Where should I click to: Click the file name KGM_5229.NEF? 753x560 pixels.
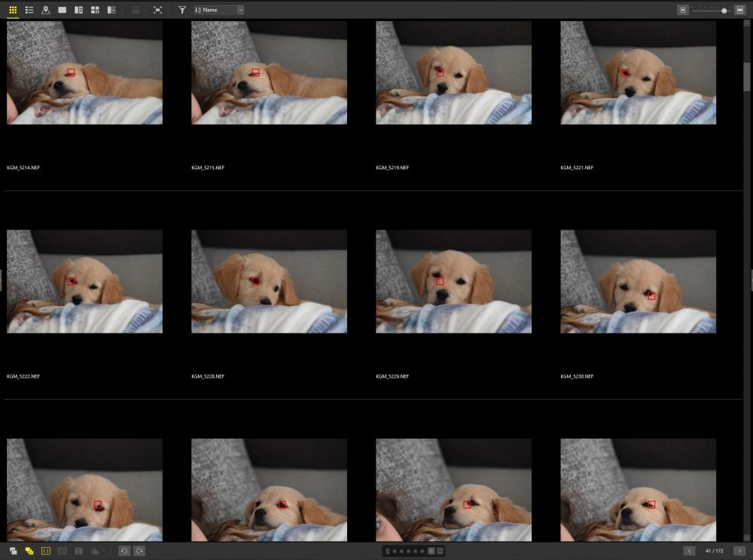(x=392, y=376)
